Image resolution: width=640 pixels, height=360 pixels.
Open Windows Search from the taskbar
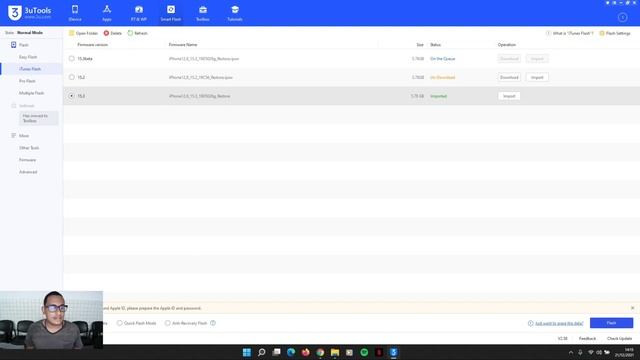click(262, 352)
